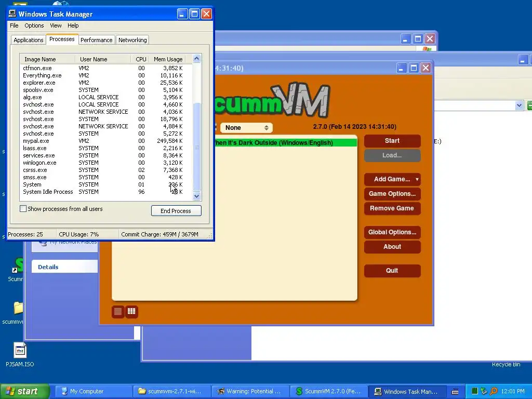Click Remove Game in ScummVM
Viewport: 532px width, 399px height.
(392, 208)
